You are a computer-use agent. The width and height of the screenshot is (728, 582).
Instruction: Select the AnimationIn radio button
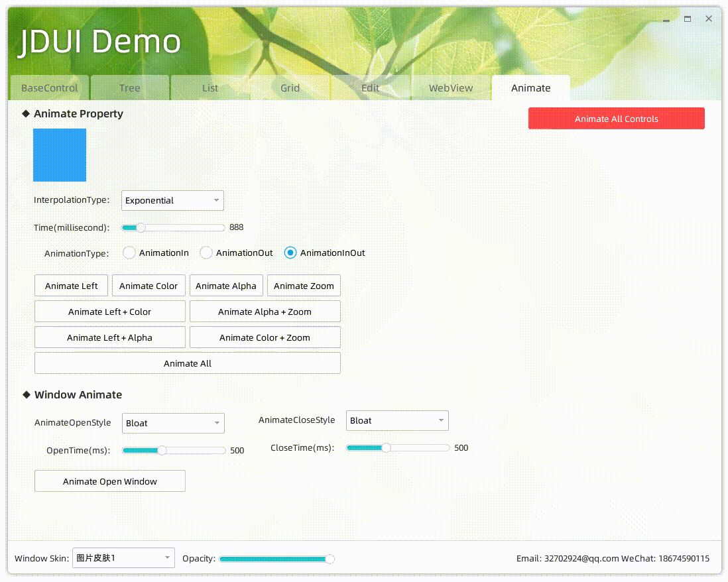[x=129, y=253]
